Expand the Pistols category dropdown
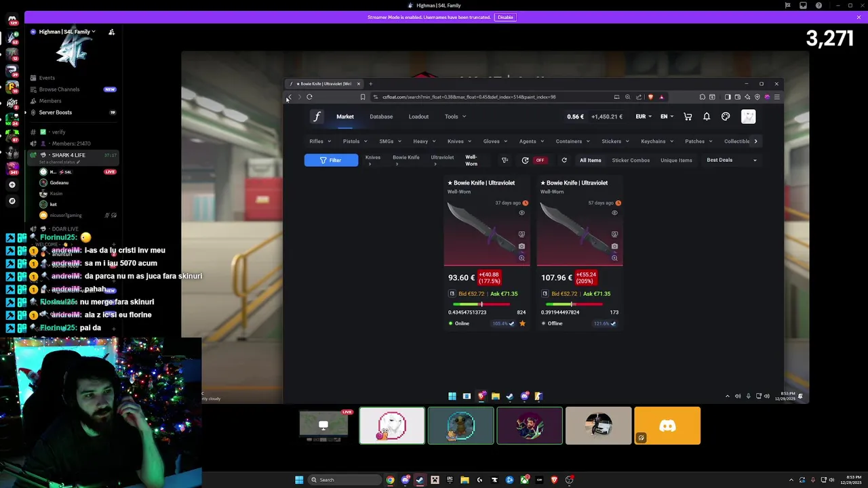The width and height of the screenshot is (868, 488). [355, 141]
